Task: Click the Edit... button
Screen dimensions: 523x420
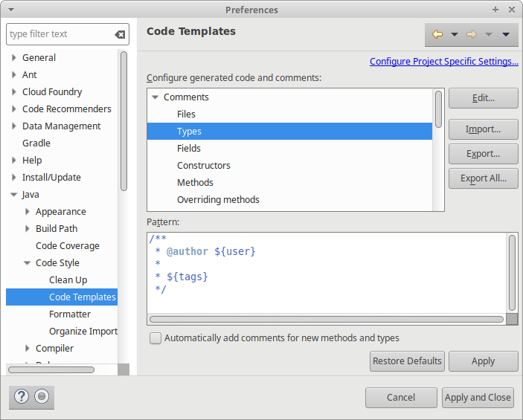Action: [483, 98]
